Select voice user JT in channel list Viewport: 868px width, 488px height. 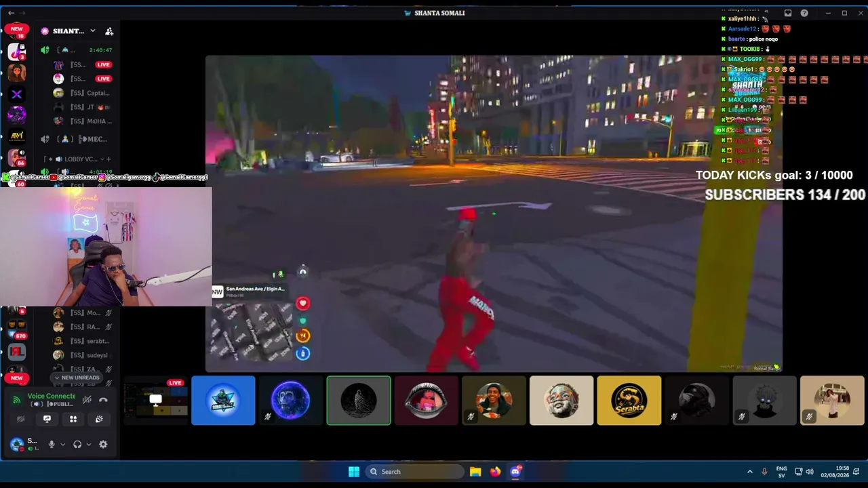tap(82, 107)
